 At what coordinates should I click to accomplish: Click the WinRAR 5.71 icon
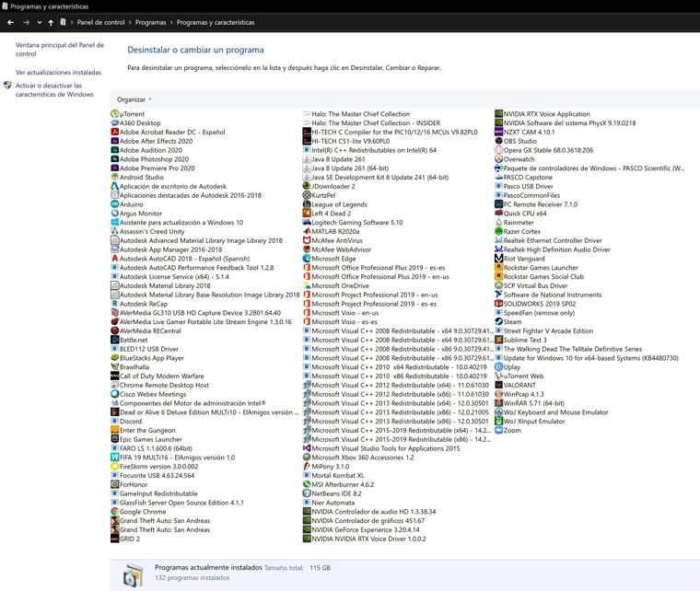[x=498, y=403]
